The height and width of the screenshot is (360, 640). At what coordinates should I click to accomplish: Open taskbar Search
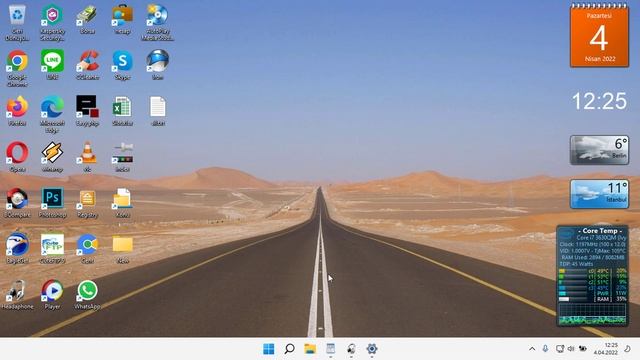tap(289, 349)
